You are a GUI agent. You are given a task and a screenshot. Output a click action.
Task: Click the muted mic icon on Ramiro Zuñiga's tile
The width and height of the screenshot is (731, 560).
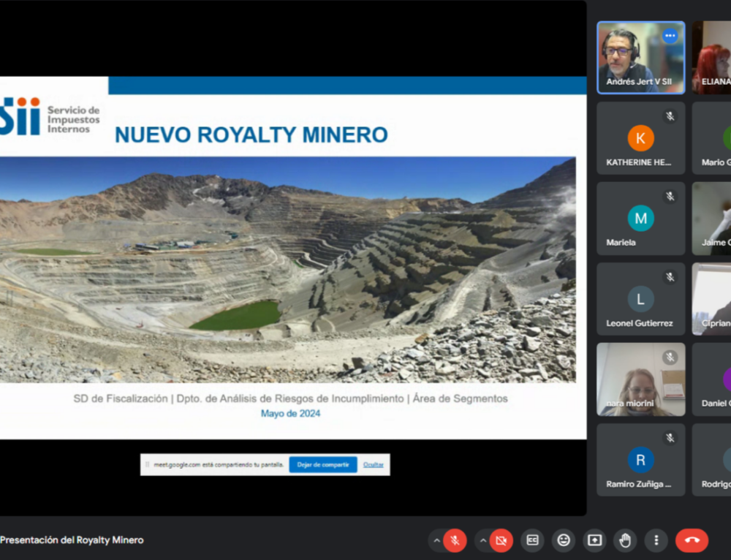point(670,438)
